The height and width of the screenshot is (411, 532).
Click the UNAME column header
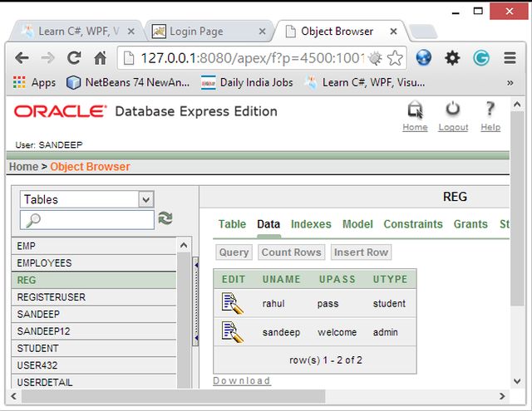(x=282, y=279)
